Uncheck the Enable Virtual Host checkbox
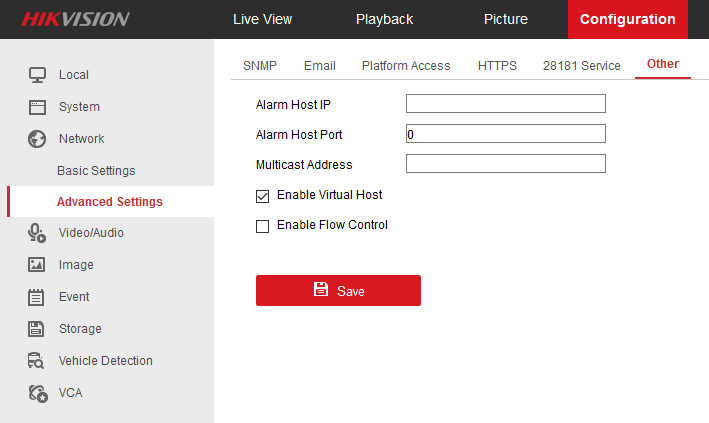 pyautogui.click(x=263, y=196)
